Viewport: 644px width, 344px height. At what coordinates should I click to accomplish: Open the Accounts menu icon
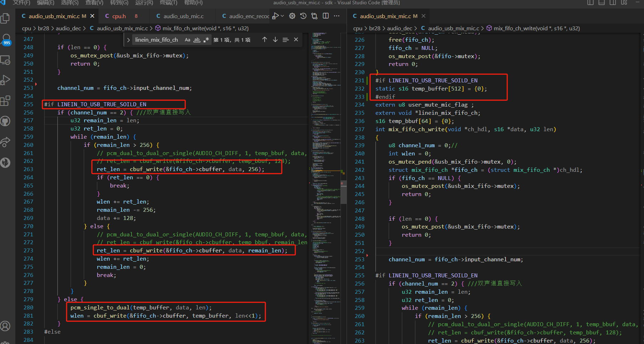point(5,326)
